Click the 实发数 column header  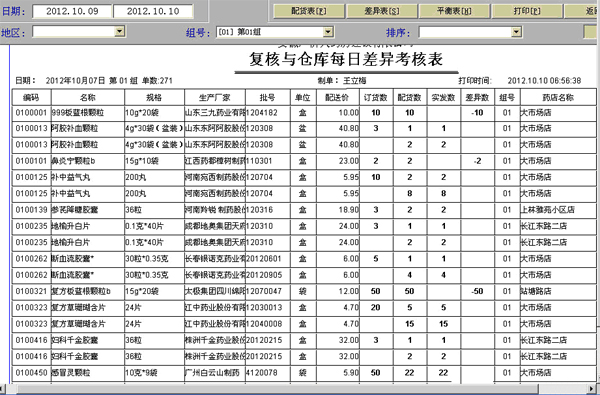pos(443,97)
